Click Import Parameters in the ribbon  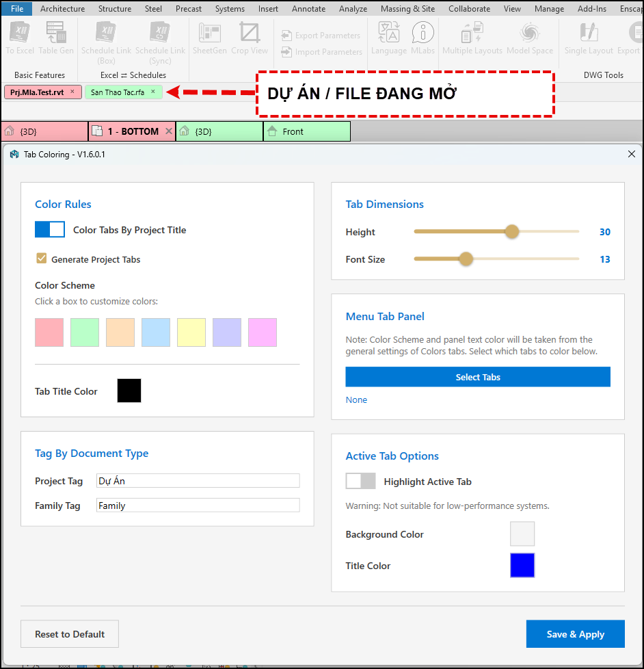pyautogui.click(x=321, y=51)
